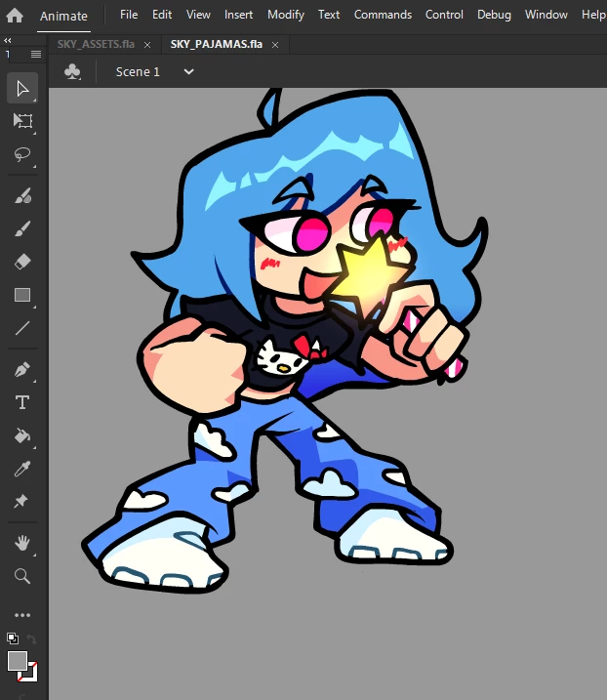Open the Edit menu
The image size is (607, 700).
[162, 15]
